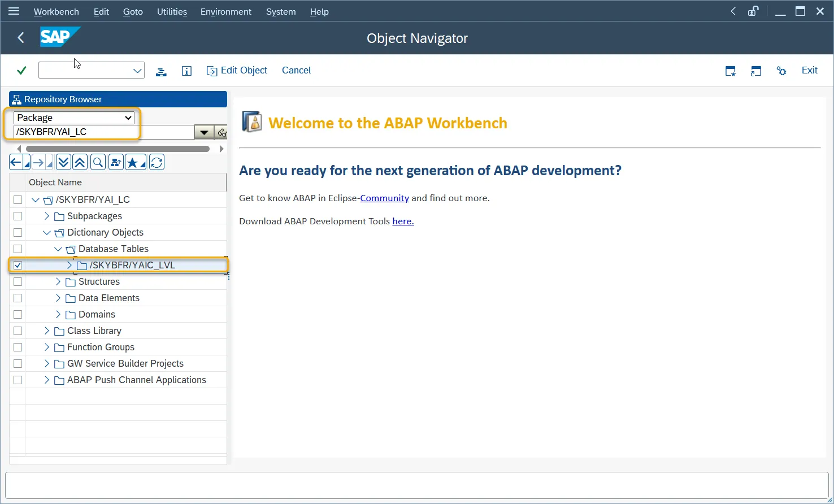The width and height of the screenshot is (834, 504).
Task: Expand all nodes with double-down arrow icon
Action: coord(63,163)
